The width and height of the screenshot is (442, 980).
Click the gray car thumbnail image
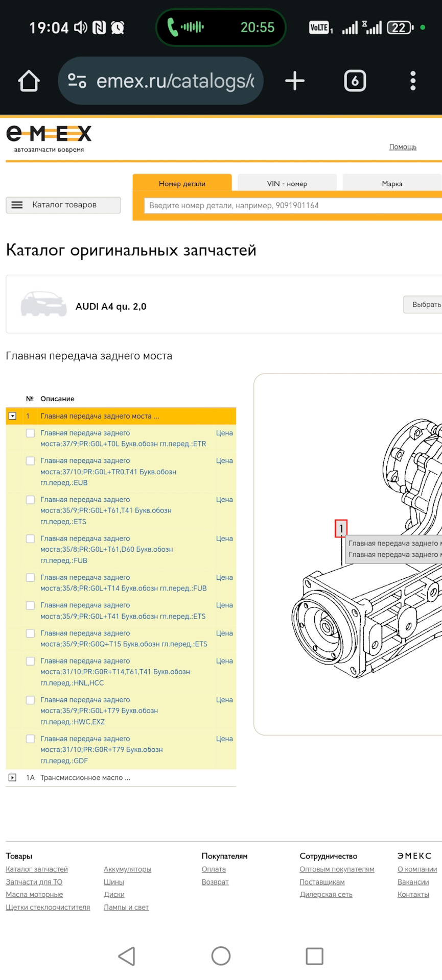[x=44, y=304]
